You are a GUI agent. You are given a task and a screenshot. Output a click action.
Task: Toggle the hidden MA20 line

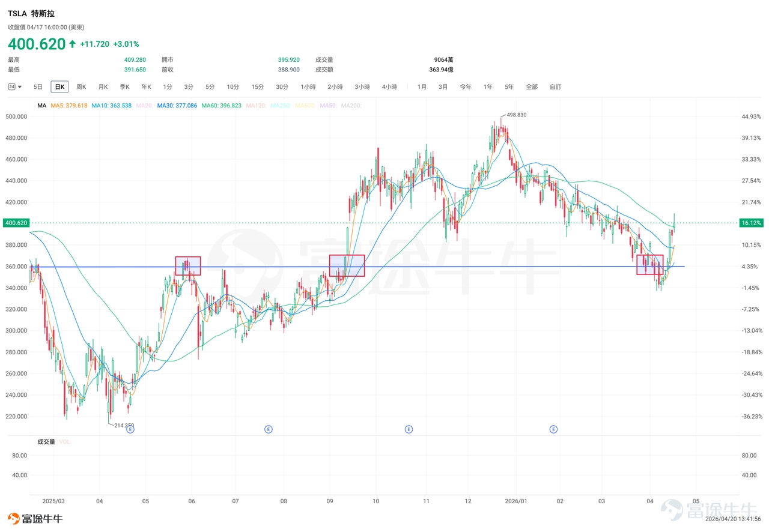point(144,106)
